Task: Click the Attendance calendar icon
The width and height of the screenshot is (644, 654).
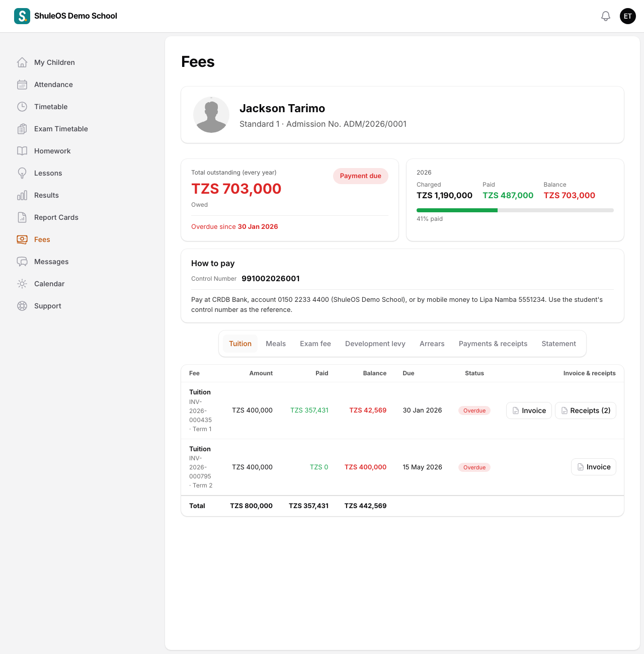Action: tap(22, 85)
